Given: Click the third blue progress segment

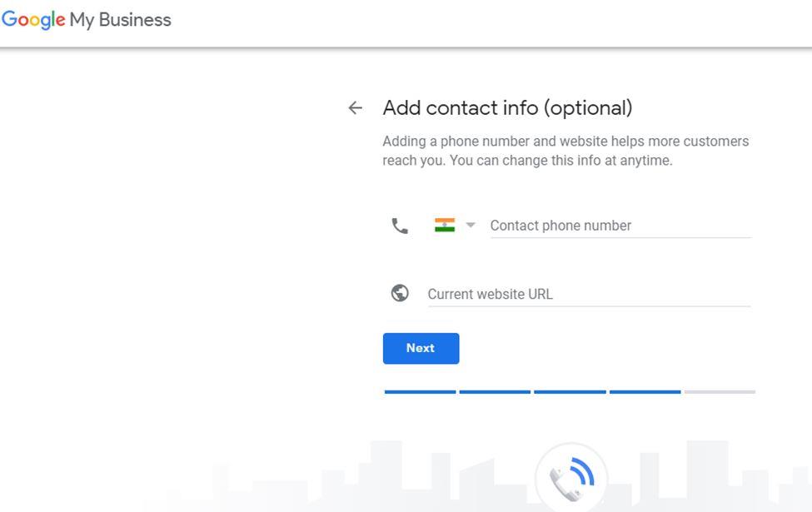Looking at the screenshot, I should point(570,391).
